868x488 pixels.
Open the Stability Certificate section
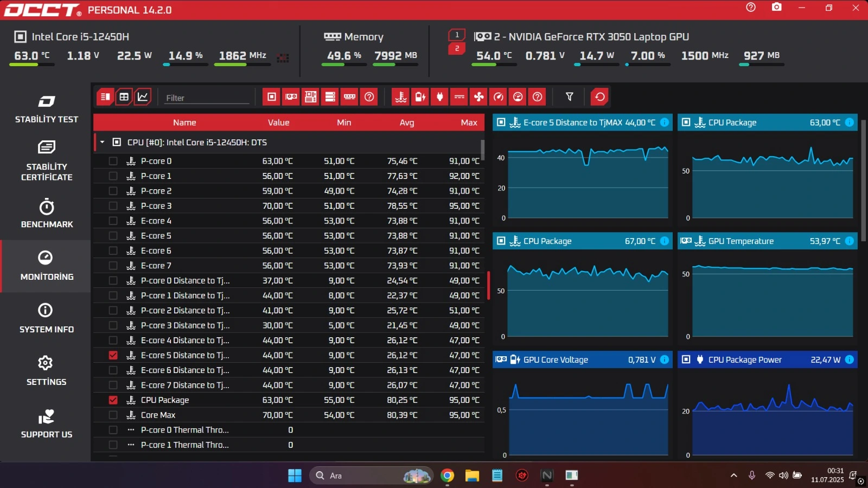coord(46,161)
